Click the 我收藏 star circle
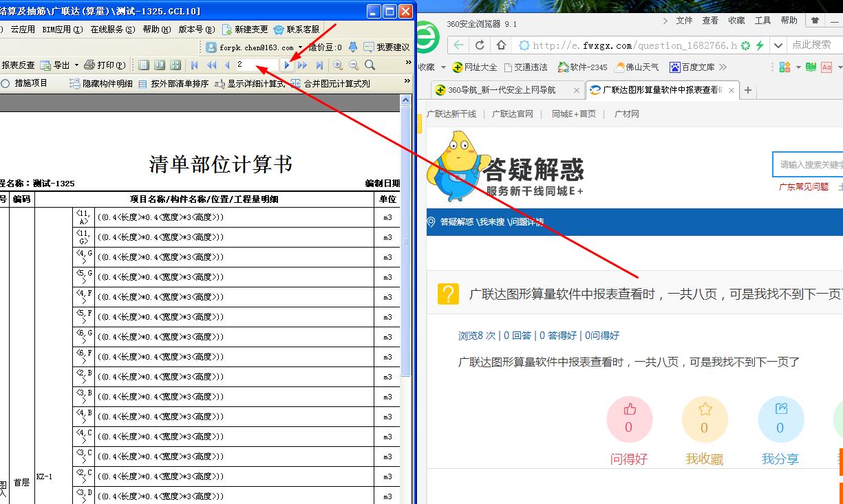 click(704, 419)
